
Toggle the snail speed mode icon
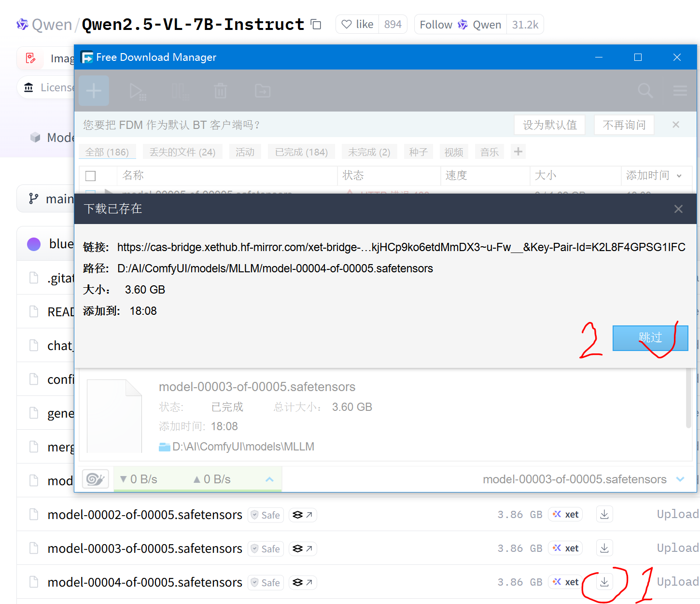click(x=95, y=479)
